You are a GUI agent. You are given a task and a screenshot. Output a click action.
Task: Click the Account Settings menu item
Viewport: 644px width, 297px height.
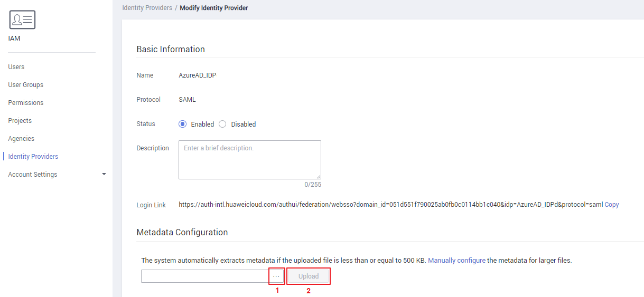33,175
